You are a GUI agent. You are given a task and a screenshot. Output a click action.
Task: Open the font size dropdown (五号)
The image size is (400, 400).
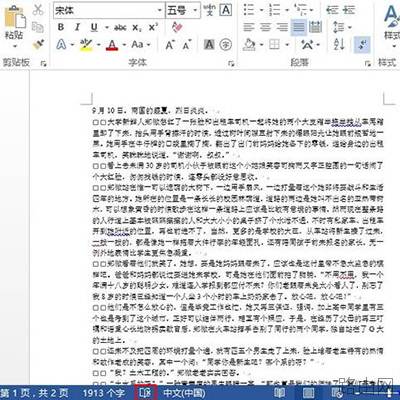point(195,10)
